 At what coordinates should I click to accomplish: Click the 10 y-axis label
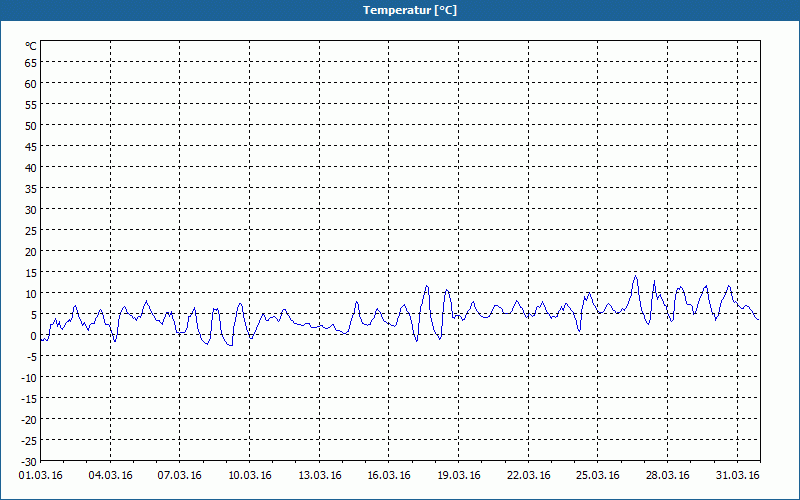(x=31, y=294)
